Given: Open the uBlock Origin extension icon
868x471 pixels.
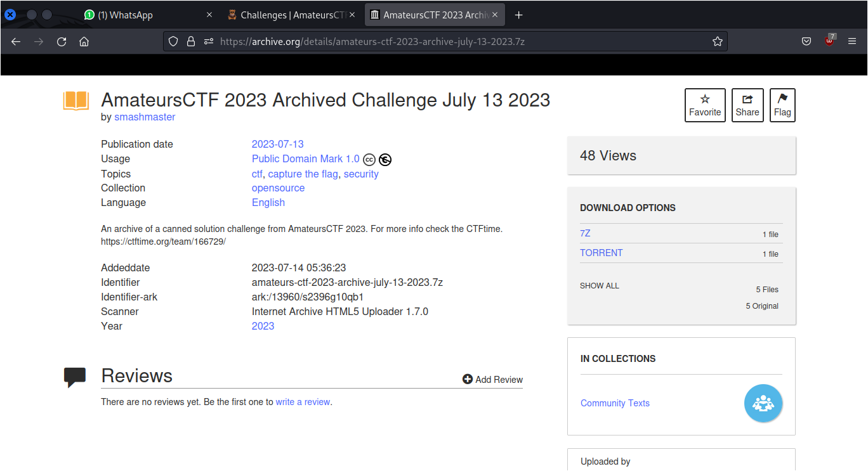Looking at the screenshot, I should (x=830, y=41).
